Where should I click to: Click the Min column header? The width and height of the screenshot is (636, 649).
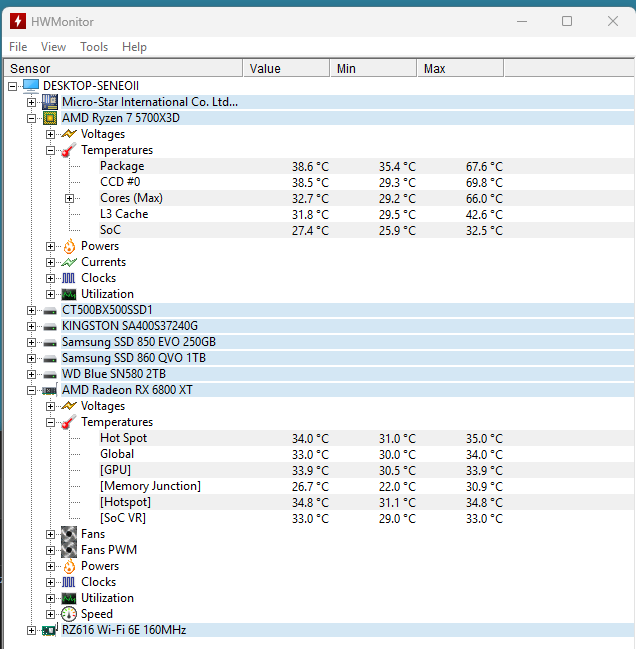coord(374,68)
